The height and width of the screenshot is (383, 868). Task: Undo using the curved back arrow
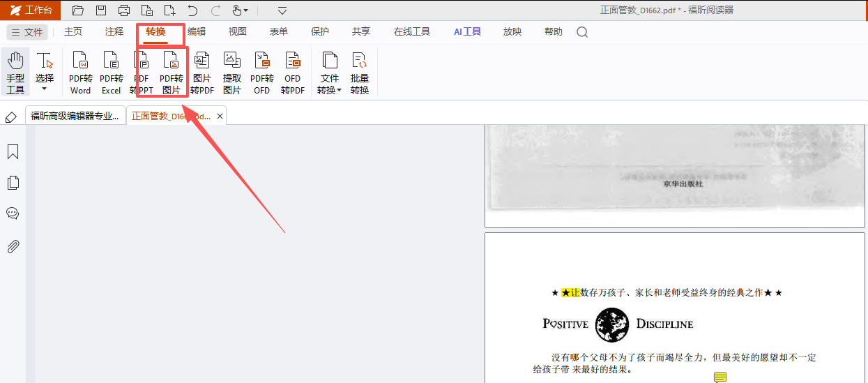tap(193, 10)
